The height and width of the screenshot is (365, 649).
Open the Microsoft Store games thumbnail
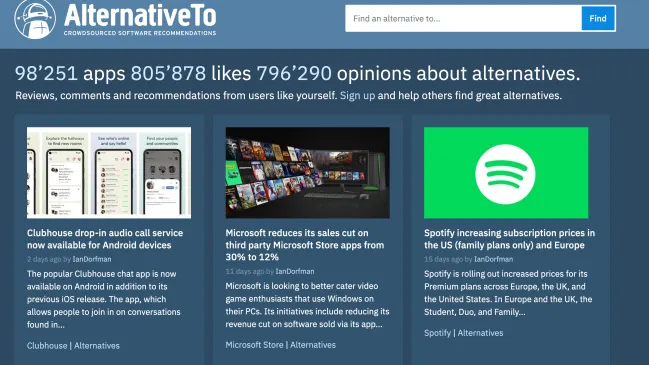[308, 173]
